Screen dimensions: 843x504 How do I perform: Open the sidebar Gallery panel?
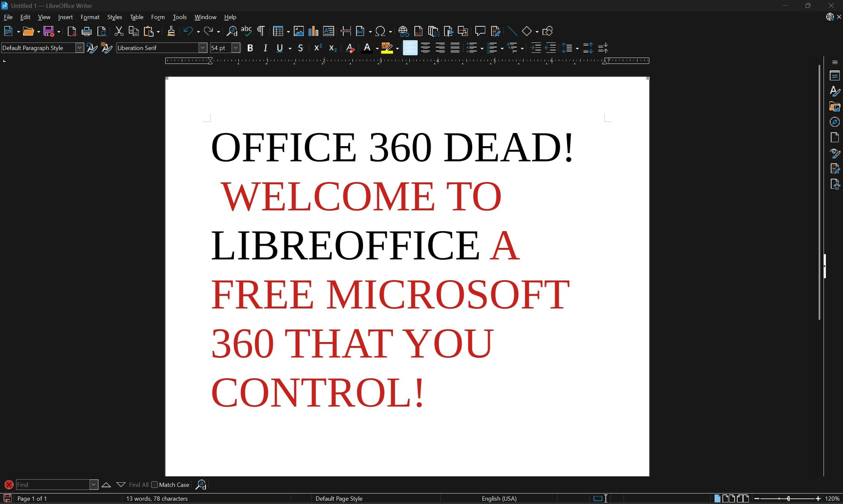point(835,107)
